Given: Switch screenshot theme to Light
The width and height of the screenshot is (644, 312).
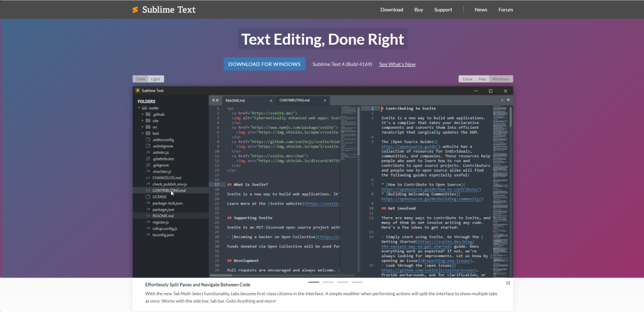Looking at the screenshot, I should [x=156, y=79].
